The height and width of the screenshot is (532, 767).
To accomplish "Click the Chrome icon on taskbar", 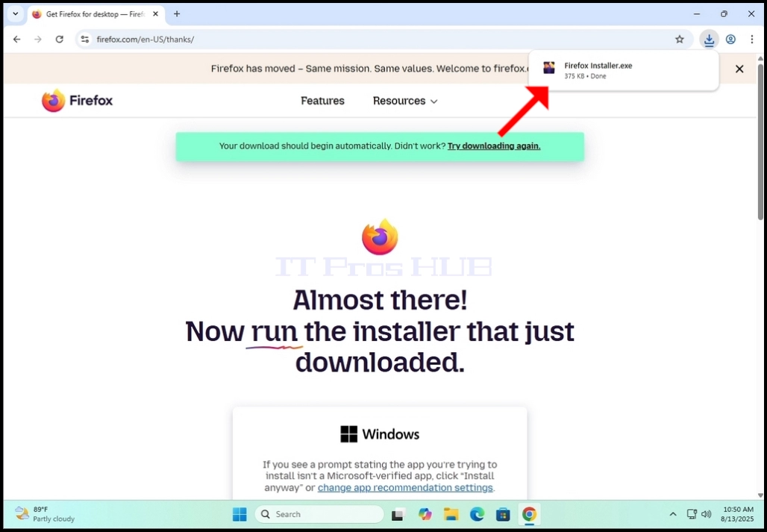I will [x=529, y=514].
